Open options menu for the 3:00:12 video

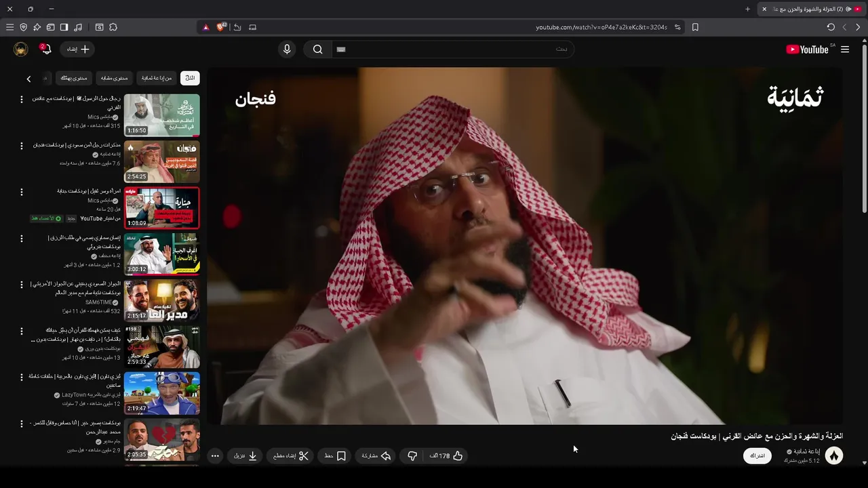tap(21, 238)
